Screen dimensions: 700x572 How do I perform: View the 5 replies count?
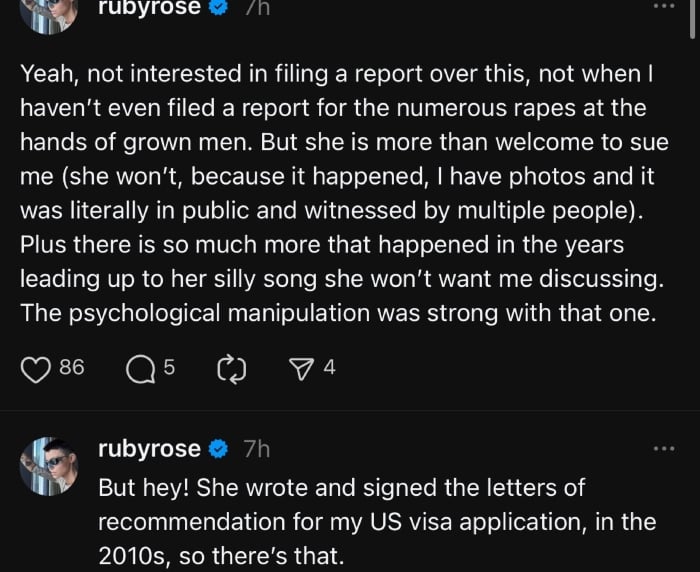[x=169, y=368]
